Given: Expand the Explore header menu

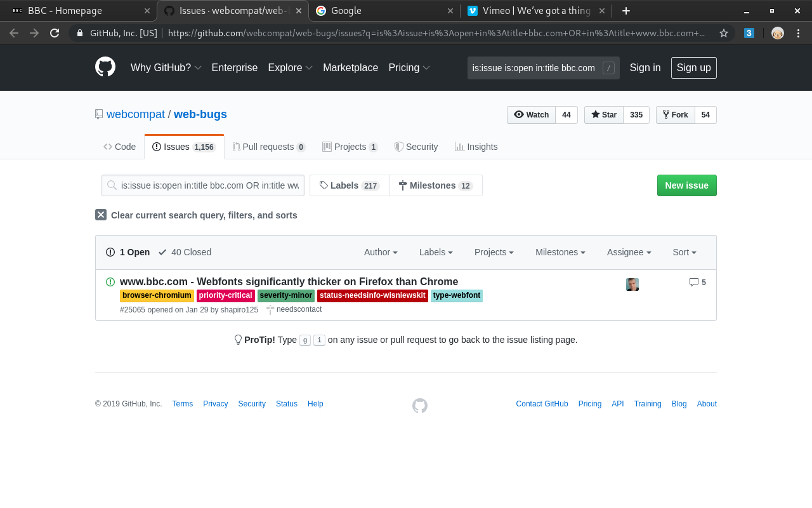Looking at the screenshot, I should point(291,68).
